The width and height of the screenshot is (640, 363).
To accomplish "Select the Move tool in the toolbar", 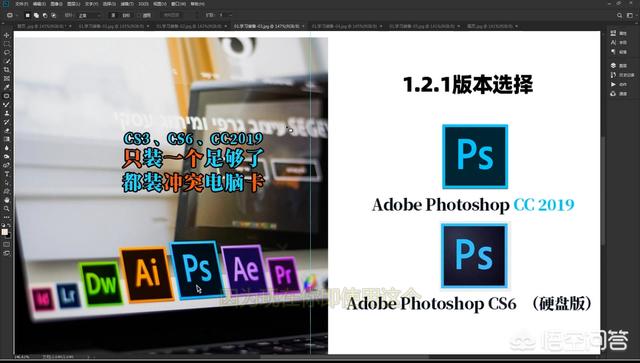I will pos(7,35).
